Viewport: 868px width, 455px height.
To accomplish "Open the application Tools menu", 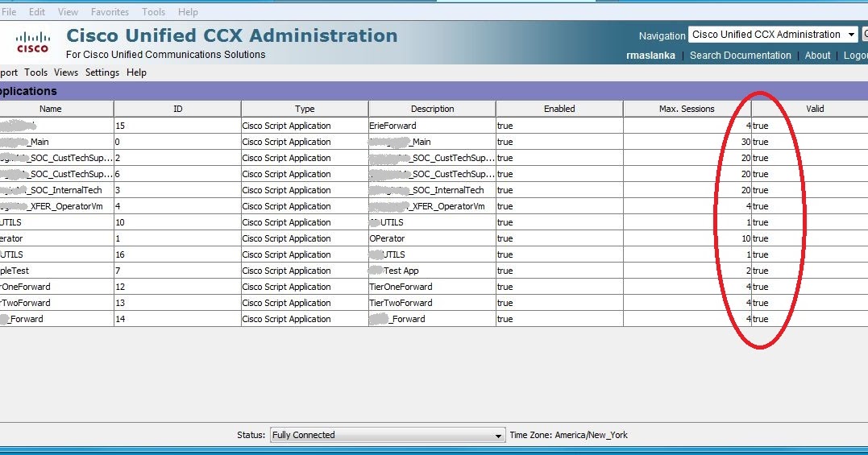I will coord(36,72).
